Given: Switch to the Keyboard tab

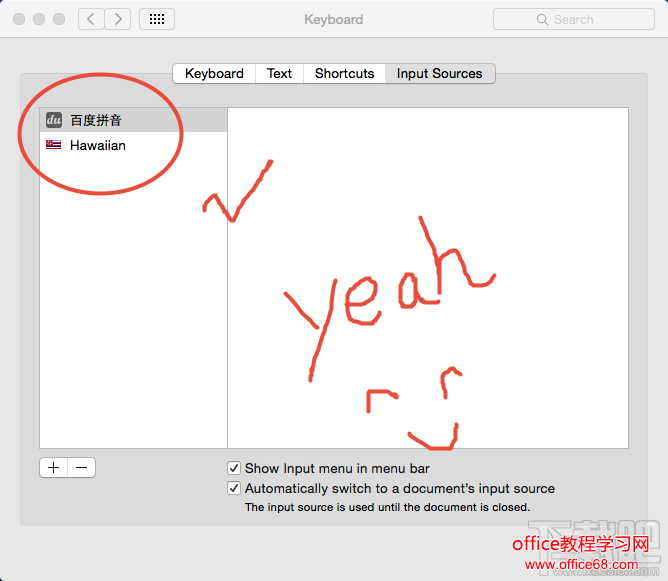Looking at the screenshot, I should [x=214, y=73].
